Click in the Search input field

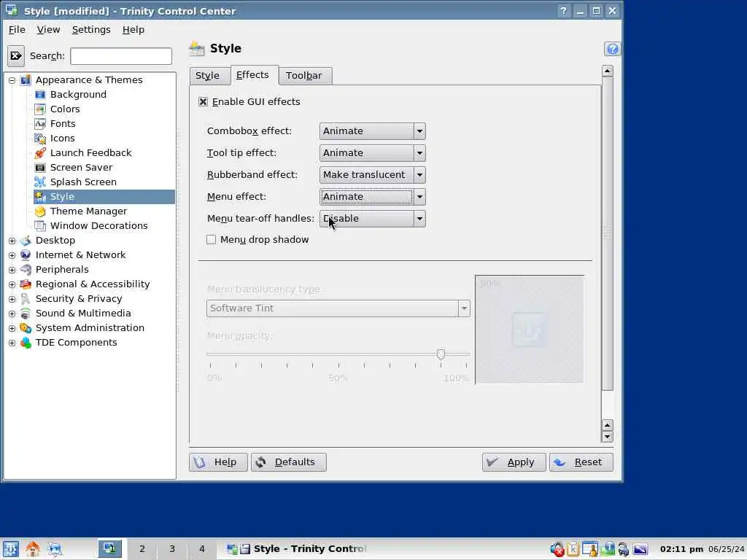(121, 56)
